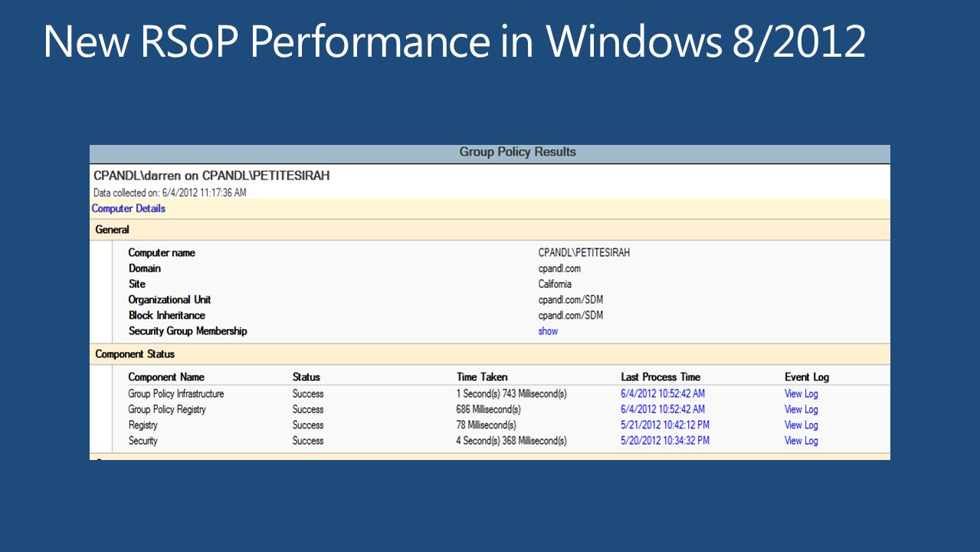This screenshot has height=552, width=980.
Task: Select '686 Millisecond(s)' time value
Action: 489,409
